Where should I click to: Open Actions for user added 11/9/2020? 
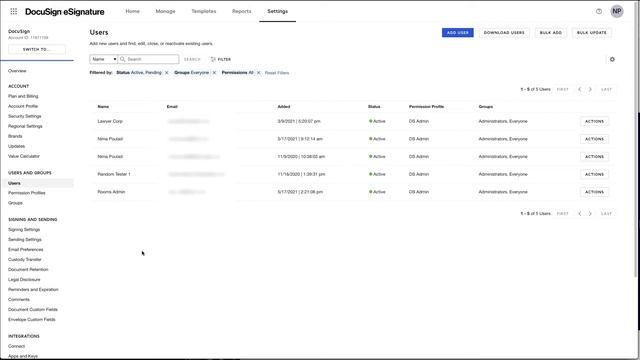[x=594, y=157]
